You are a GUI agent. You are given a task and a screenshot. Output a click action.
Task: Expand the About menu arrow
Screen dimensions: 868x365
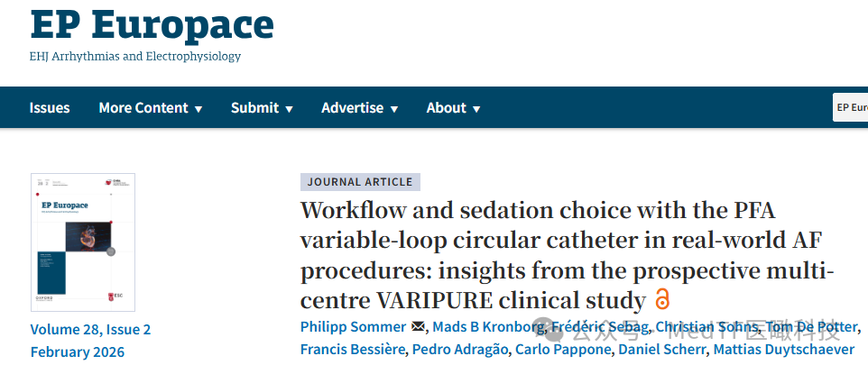[476, 109]
